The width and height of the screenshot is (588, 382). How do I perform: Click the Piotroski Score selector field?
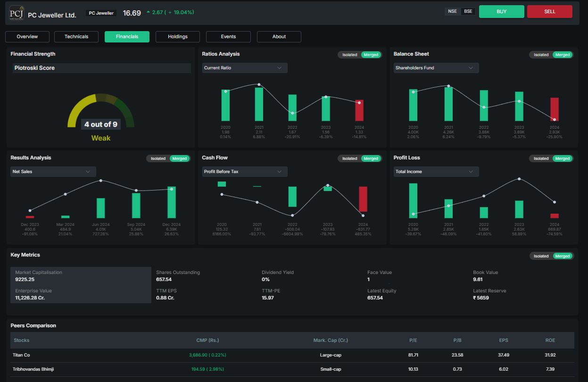(x=101, y=68)
